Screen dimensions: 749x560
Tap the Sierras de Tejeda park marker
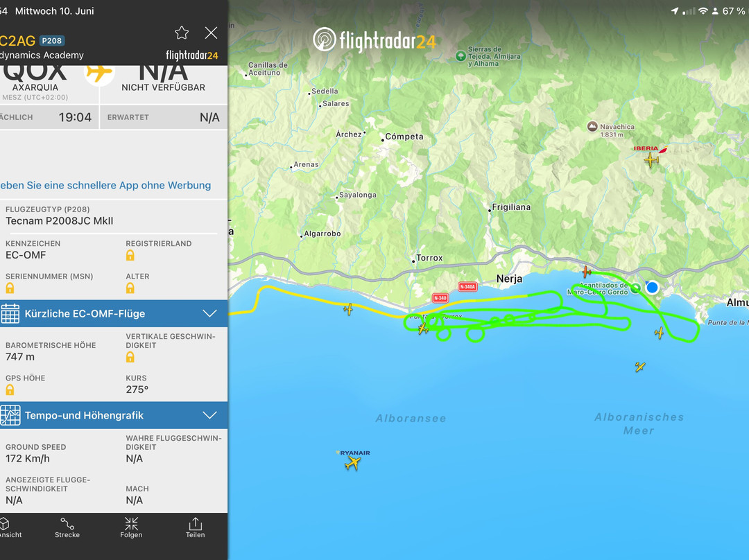pyautogui.click(x=460, y=56)
